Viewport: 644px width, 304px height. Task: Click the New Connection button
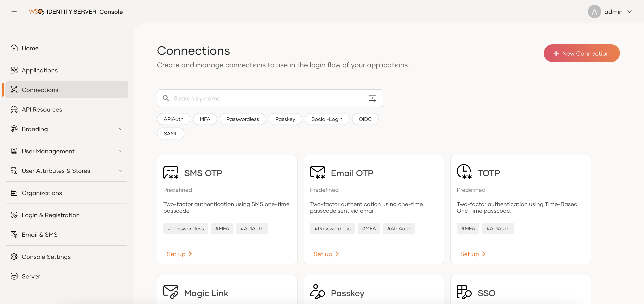coord(582,53)
